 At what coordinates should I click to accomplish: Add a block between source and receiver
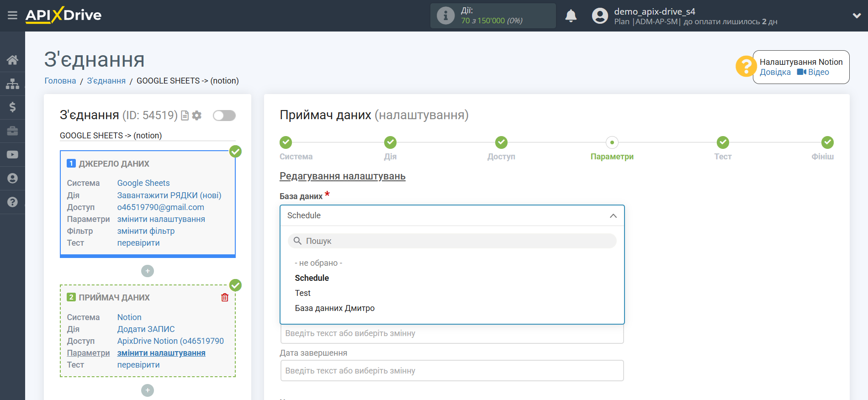coord(148,271)
